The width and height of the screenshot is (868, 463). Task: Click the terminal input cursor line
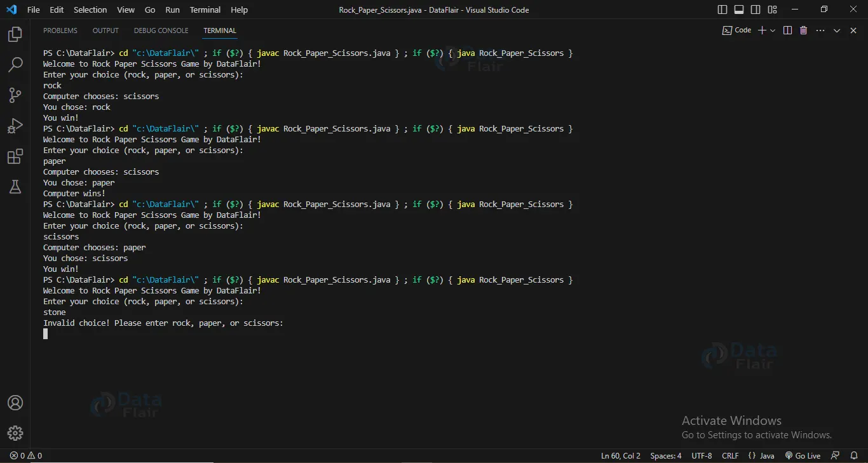(46, 333)
